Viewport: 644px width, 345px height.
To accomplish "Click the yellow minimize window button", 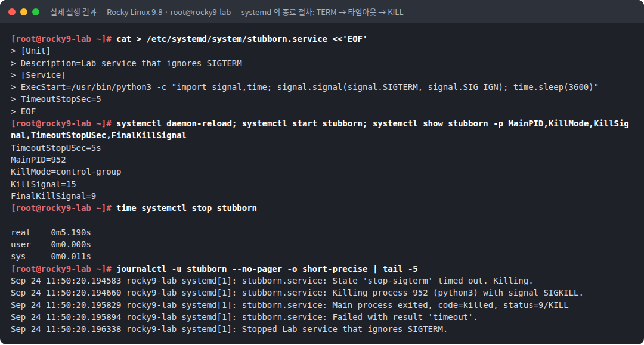I will click(x=24, y=12).
